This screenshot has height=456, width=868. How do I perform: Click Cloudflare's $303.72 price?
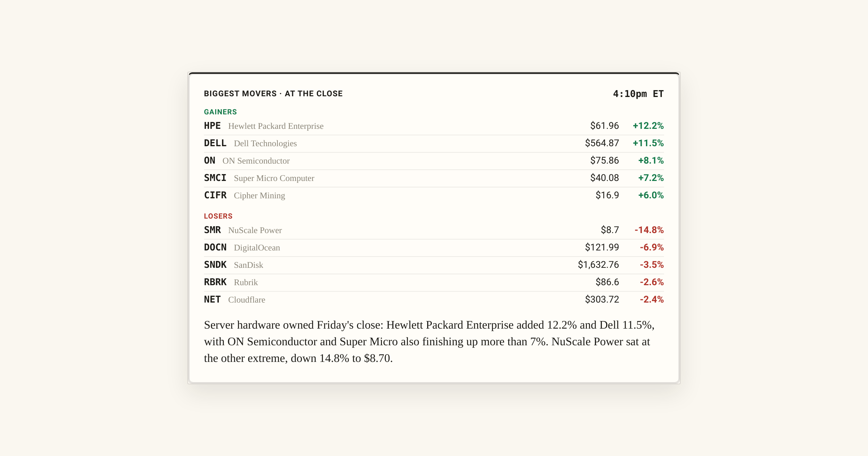click(x=602, y=300)
